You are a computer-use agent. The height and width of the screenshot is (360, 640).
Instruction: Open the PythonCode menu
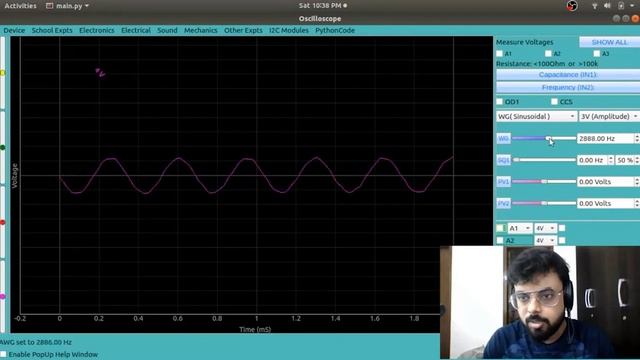[335, 30]
